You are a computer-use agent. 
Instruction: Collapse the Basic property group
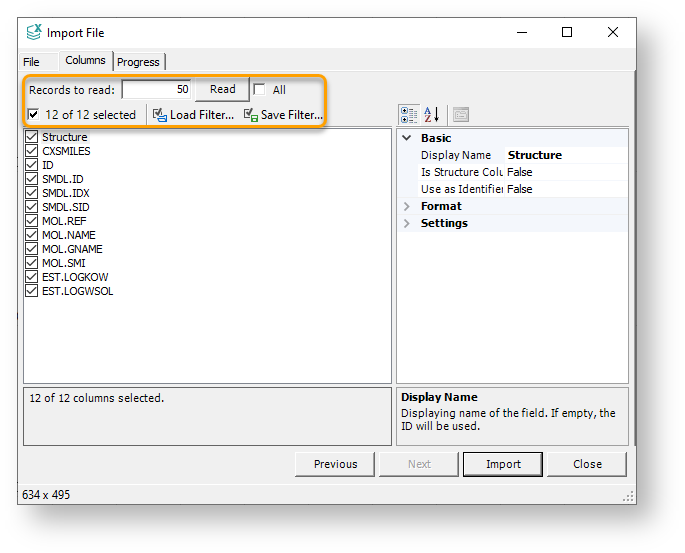(x=406, y=138)
